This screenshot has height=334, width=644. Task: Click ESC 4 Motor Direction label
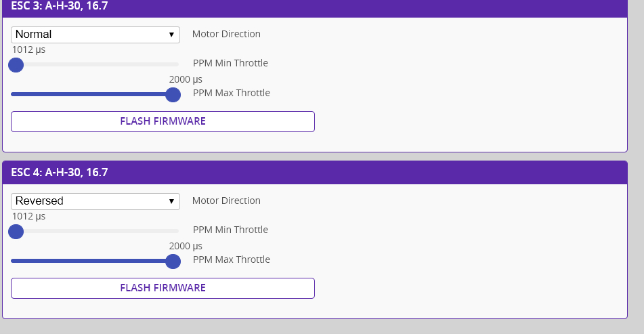pyautogui.click(x=226, y=201)
